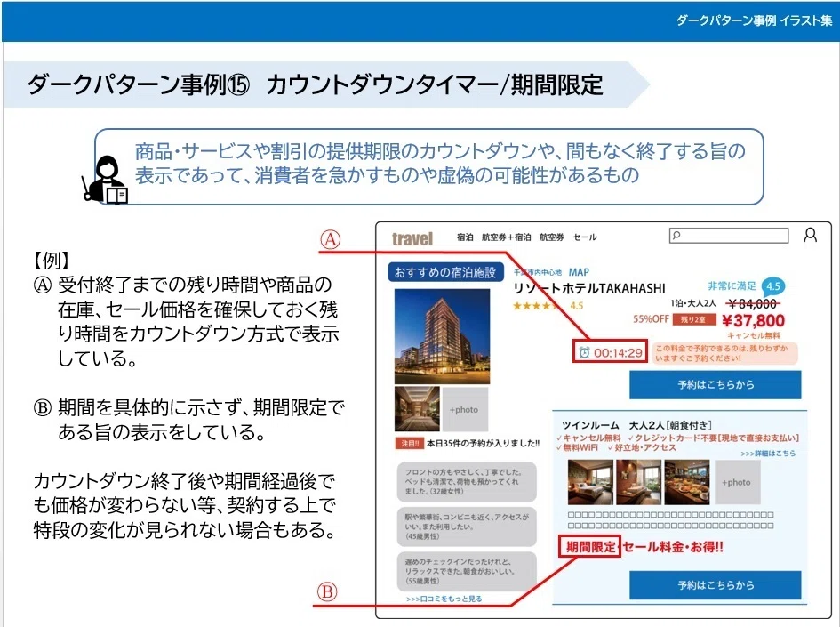Click 本日35件の予約が入りました text
The width and height of the screenshot is (840, 627).
coord(484,444)
